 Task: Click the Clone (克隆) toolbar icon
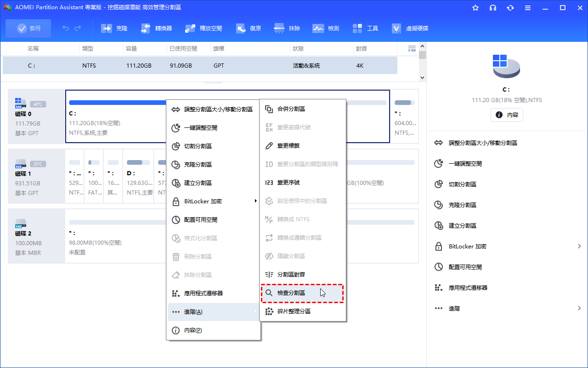coord(107,29)
